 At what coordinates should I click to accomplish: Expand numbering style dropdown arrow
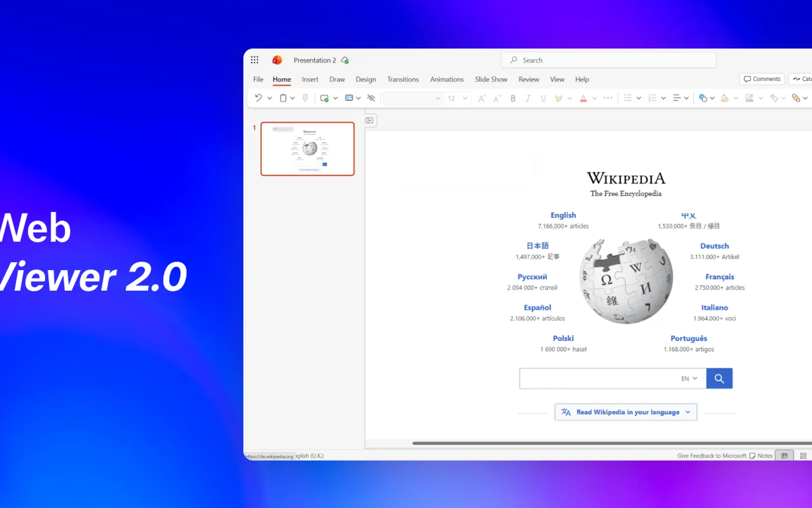[663, 98]
